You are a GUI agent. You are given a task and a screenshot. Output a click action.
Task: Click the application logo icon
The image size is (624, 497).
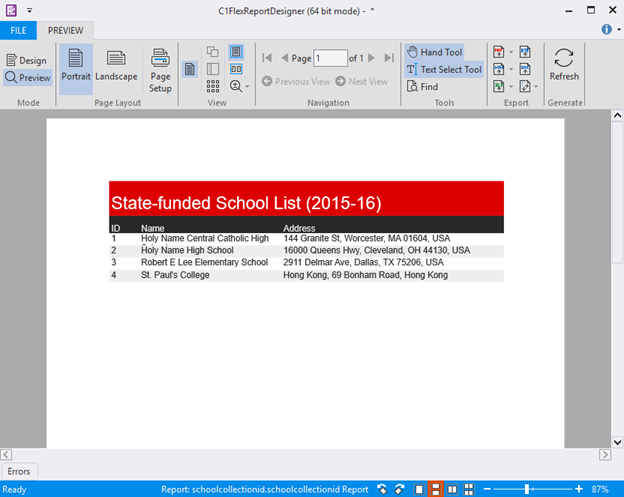coord(11,10)
